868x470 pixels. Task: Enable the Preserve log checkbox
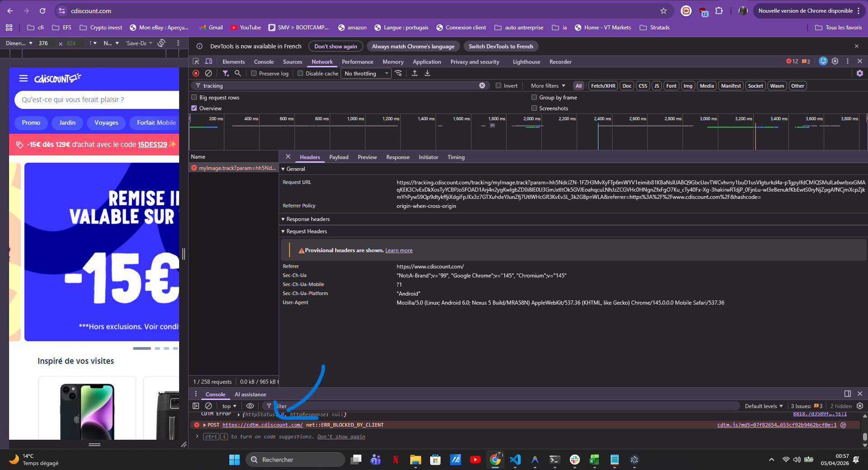click(x=254, y=74)
